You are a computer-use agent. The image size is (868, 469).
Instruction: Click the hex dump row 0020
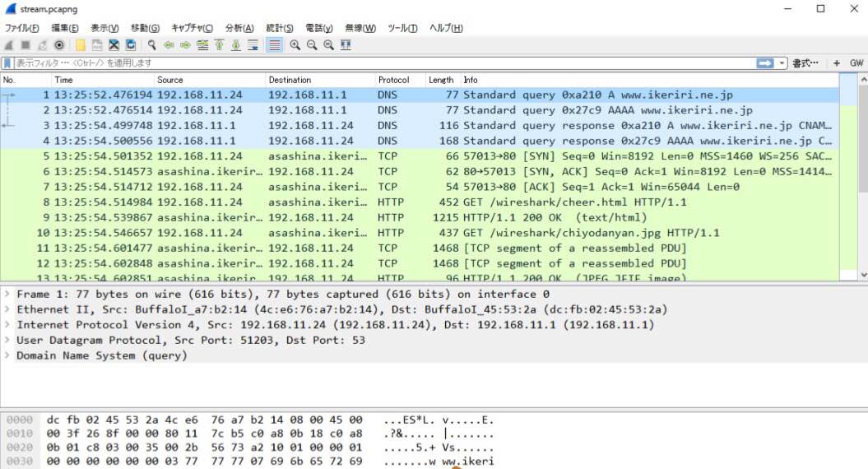coord(249,448)
